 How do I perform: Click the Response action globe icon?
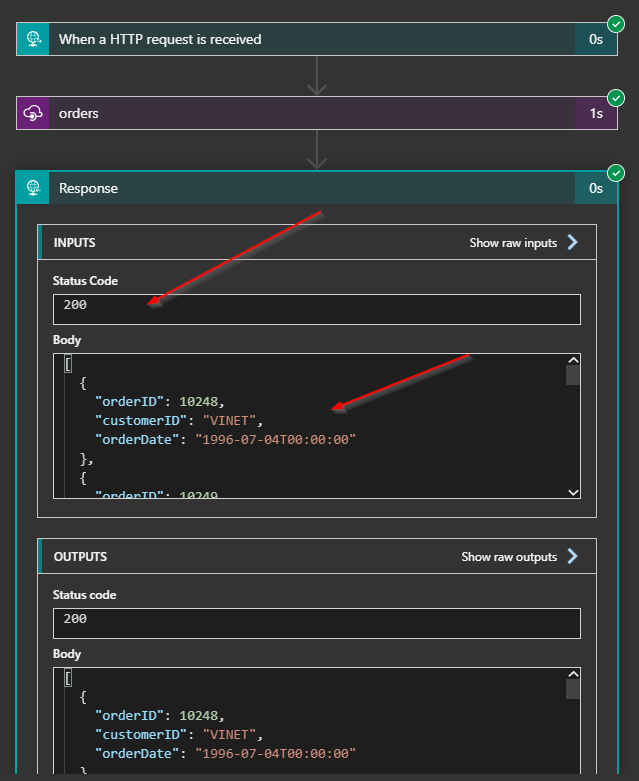[33, 188]
